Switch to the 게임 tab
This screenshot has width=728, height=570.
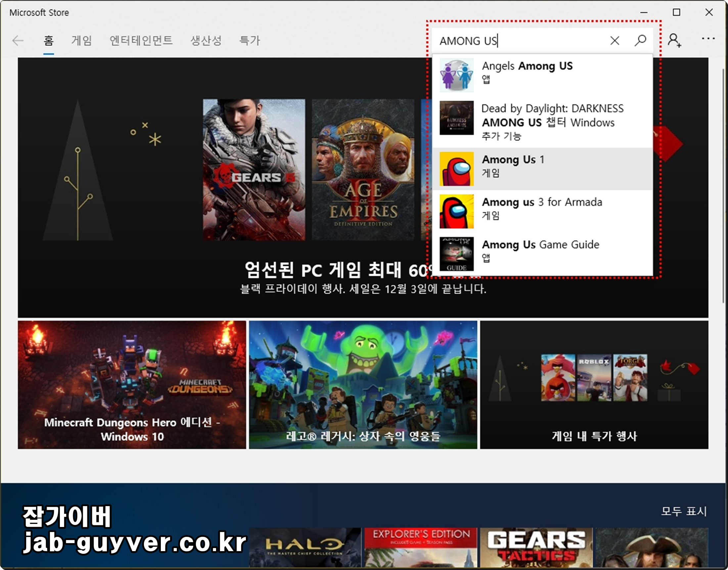pos(81,41)
